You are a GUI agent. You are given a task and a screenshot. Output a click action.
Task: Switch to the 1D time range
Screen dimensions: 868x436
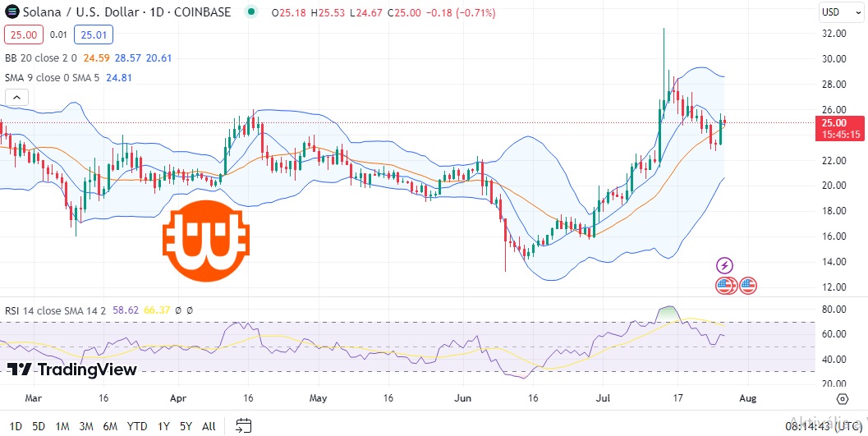[16, 426]
